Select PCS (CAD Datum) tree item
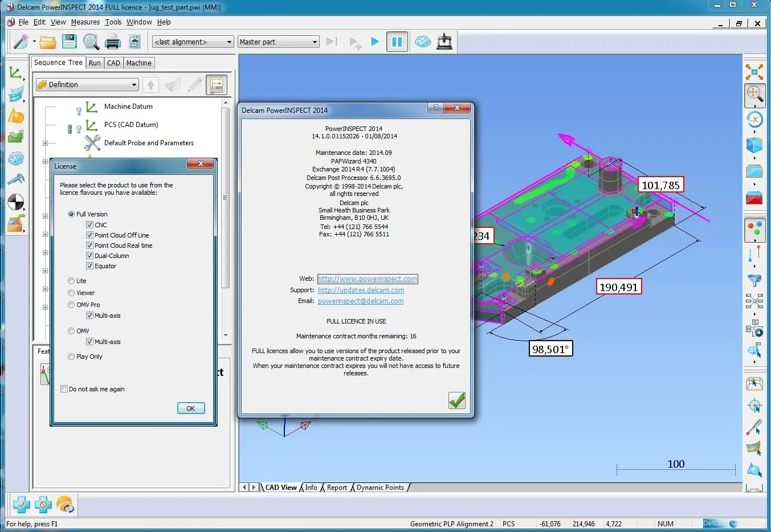The width and height of the screenshot is (771, 532). [x=131, y=125]
